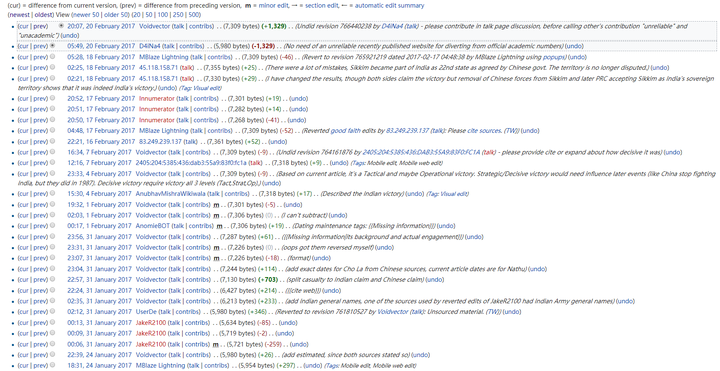720x371 pixels.
Task: Go to oldest revisions link
Action: point(44,15)
